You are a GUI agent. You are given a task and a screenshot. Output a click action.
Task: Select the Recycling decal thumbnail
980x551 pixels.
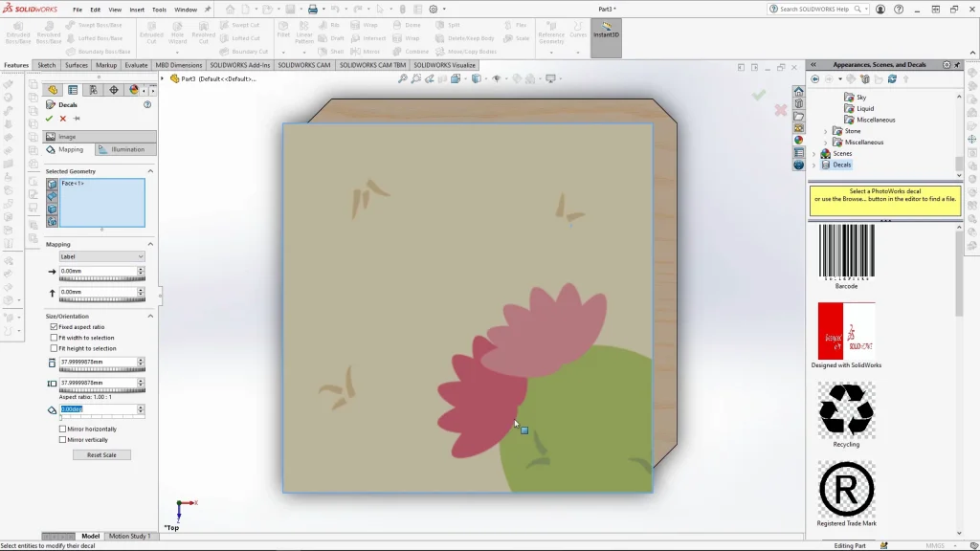(x=846, y=409)
